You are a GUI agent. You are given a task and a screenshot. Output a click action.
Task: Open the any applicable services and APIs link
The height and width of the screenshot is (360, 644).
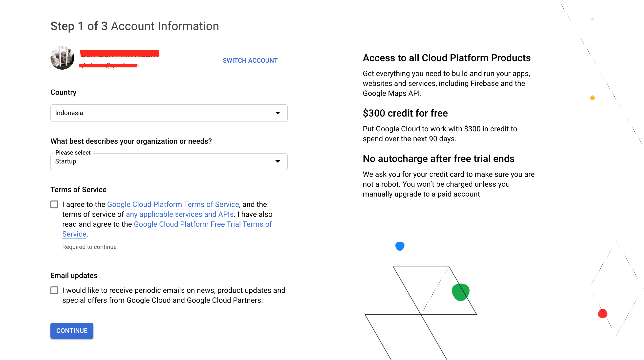(x=179, y=214)
